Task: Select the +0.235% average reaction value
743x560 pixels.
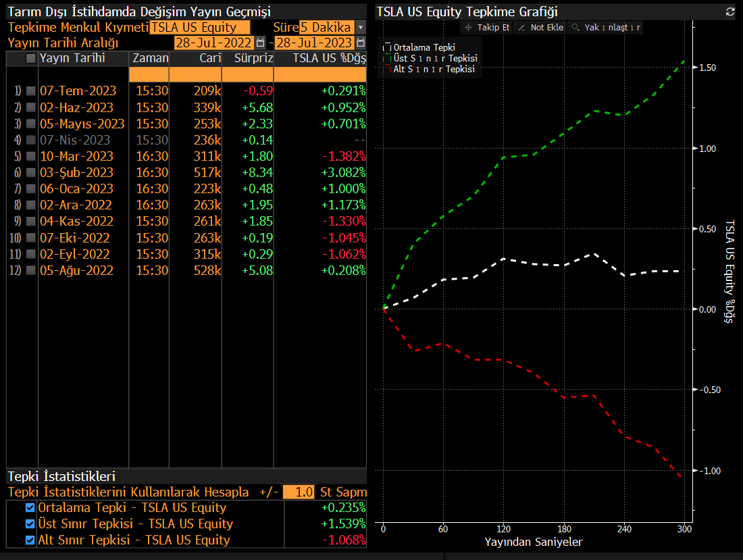Action: [x=344, y=507]
